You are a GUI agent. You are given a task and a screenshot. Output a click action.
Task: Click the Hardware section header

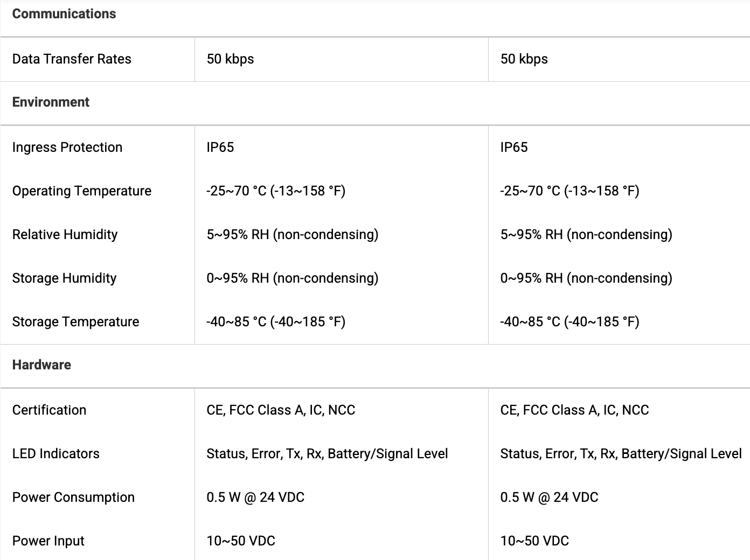[41, 365]
